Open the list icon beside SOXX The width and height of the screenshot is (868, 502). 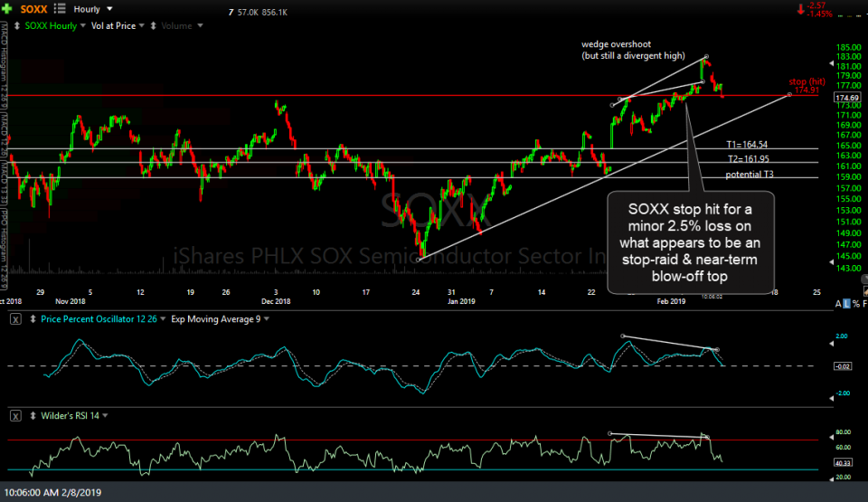click(x=60, y=9)
